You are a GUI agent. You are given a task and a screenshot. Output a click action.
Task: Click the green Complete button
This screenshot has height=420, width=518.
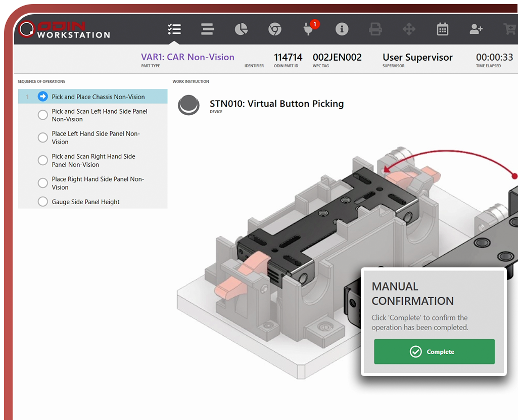click(x=434, y=352)
